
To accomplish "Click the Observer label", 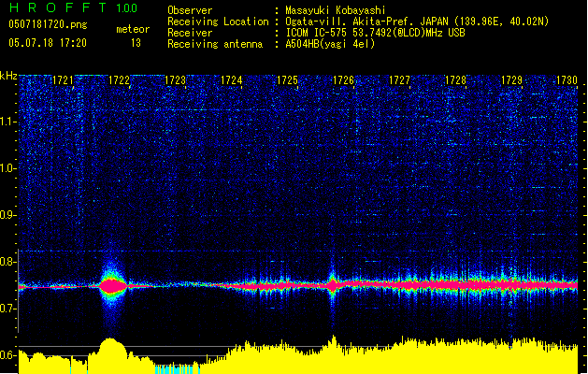I will click(190, 10).
